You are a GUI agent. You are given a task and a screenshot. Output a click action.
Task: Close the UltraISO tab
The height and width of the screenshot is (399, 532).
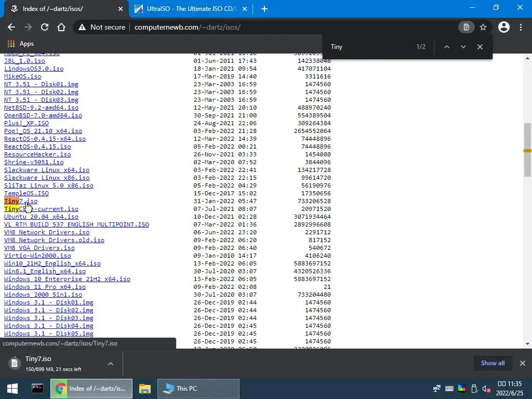[x=245, y=9]
